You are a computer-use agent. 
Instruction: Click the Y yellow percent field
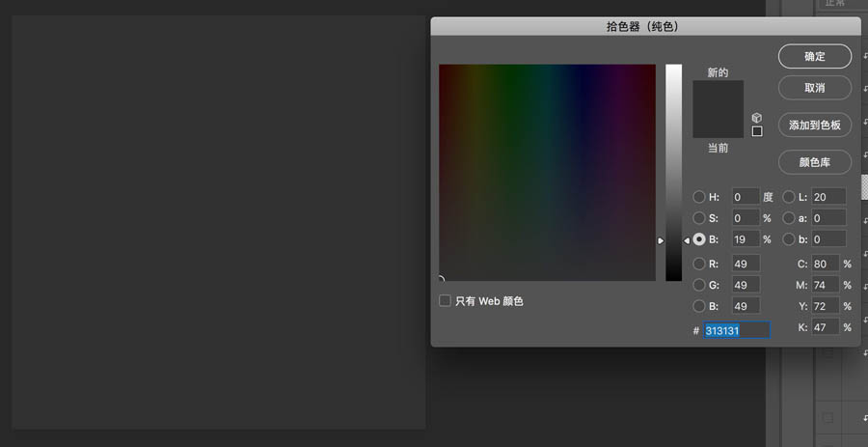826,305
